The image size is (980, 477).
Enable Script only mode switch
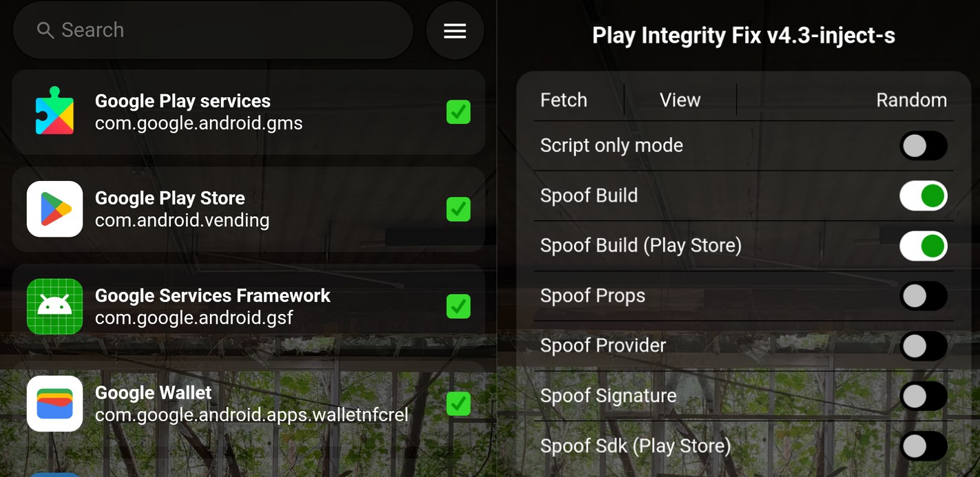923,146
